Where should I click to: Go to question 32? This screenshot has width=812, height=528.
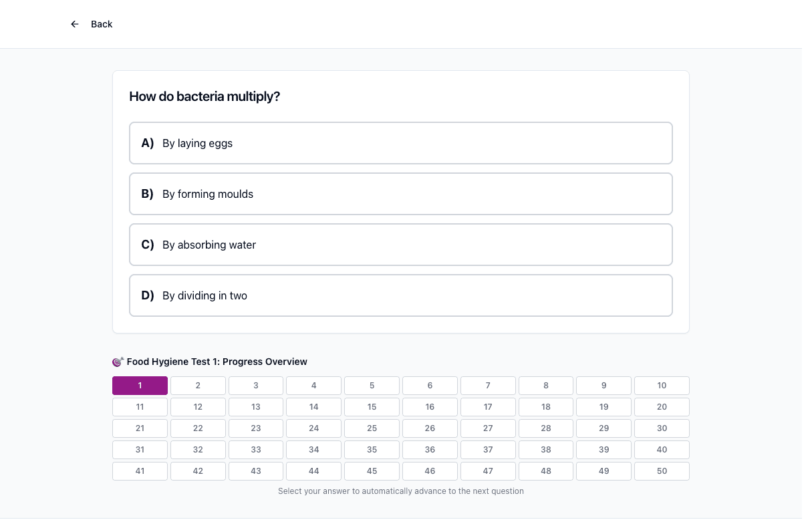(198, 450)
